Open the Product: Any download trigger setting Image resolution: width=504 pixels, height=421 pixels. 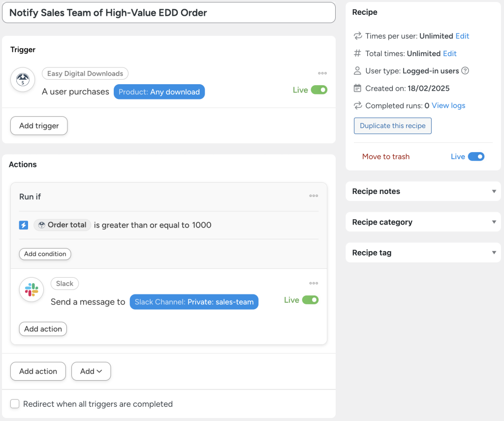[159, 92]
